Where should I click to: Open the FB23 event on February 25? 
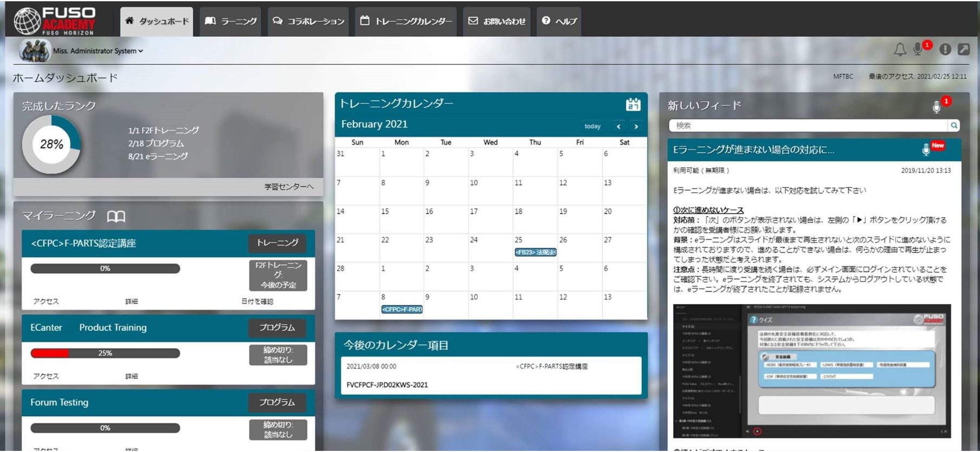click(x=535, y=252)
